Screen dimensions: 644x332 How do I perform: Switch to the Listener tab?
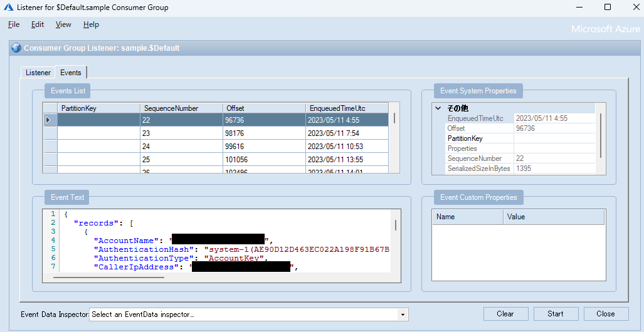pyautogui.click(x=38, y=73)
